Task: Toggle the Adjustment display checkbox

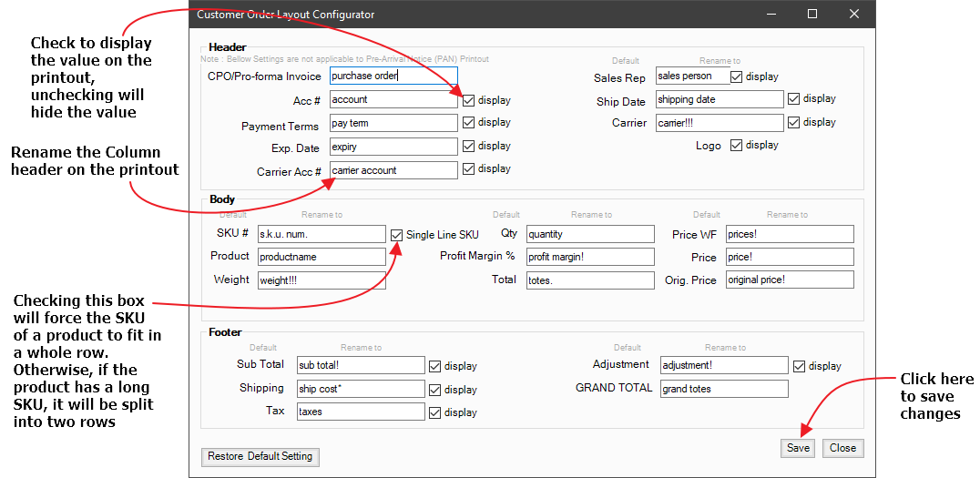Action: (799, 366)
